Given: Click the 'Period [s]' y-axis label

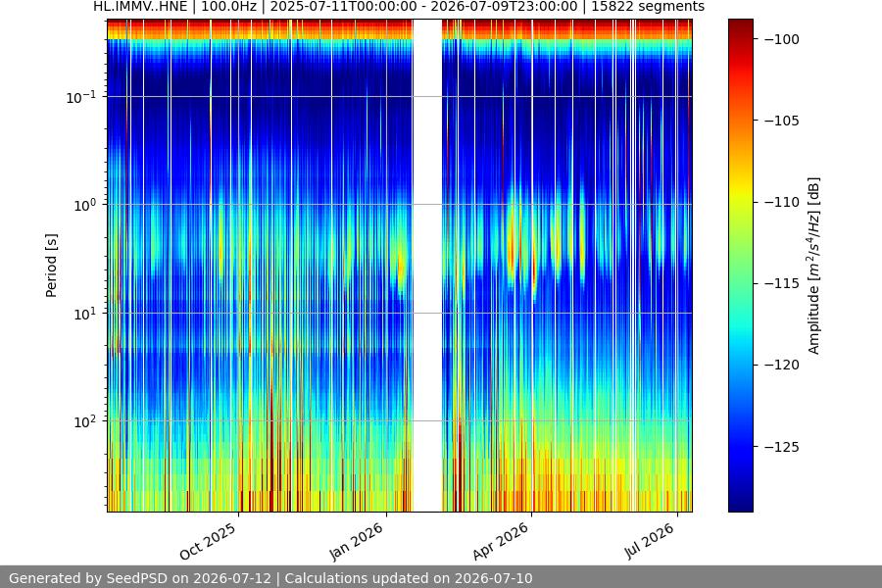Looking at the screenshot, I should click(x=51, y=266).
